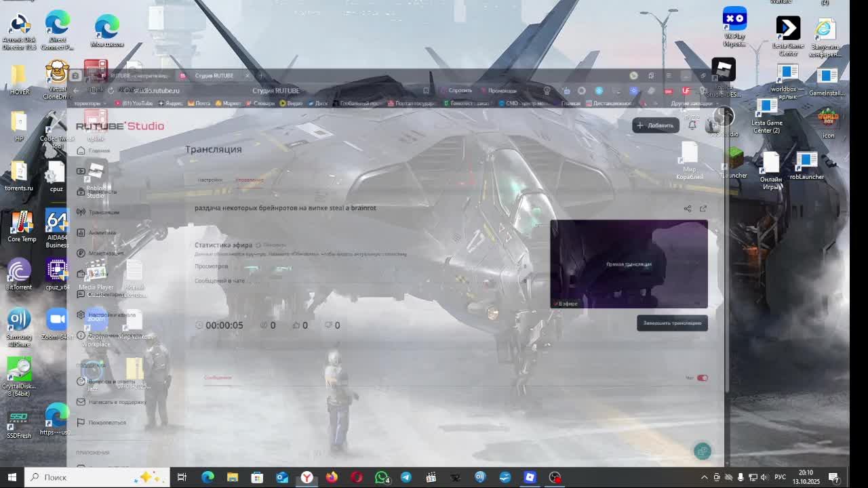The image size is (868, 488).
Task: Show hidden tray icons chevron
Action: (704, 477)
